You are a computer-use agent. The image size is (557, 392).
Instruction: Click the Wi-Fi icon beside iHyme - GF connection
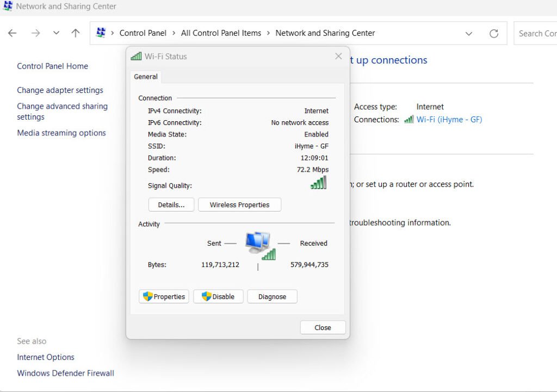click(409, 120)
